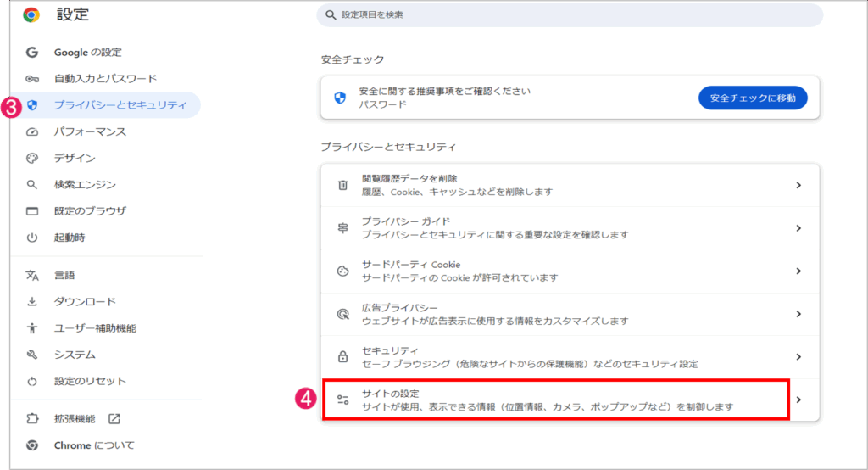Click the chevron on the セキュリティ row
Image resolution: width=868 pixels, height=470 pixels.
tap(798, 357)
